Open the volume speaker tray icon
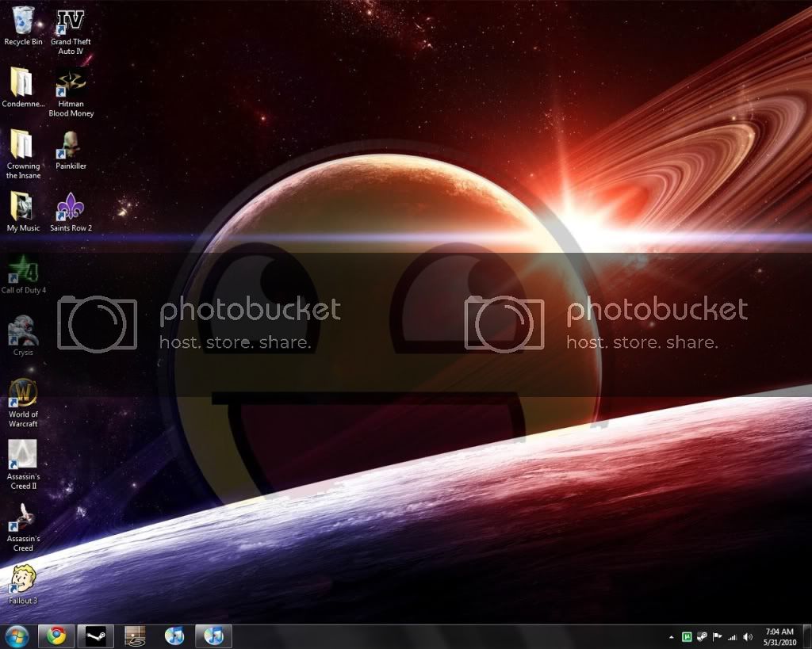812x649 pixels. [x=748, y=636]
